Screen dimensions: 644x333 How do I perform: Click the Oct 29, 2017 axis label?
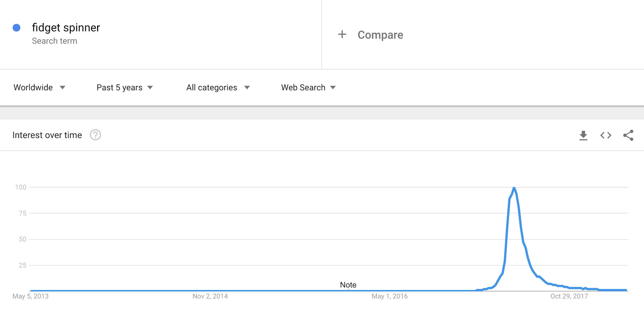coord(569,296)
